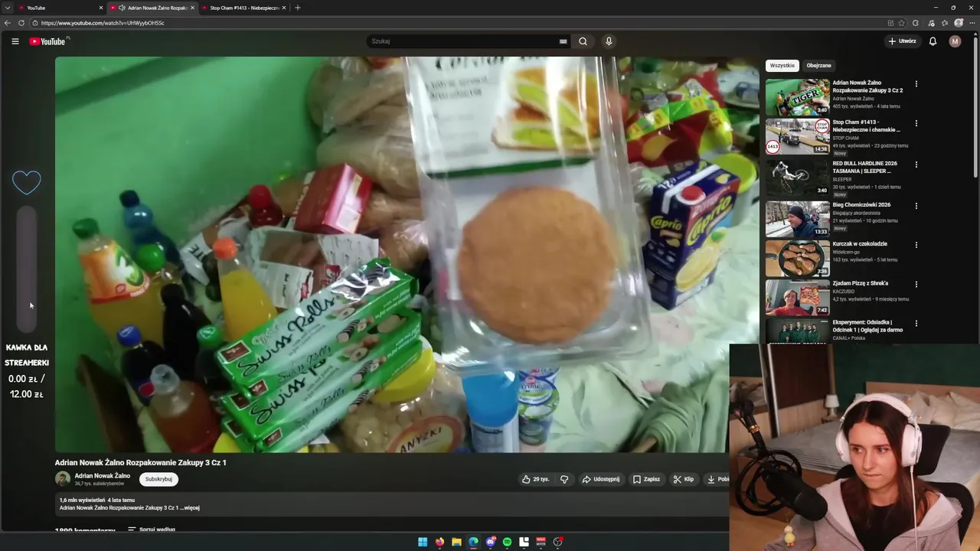Open more options for Eksperyment: Odsiadka video
The width and height of the screenshot is (980, 551).
point(916,324)
